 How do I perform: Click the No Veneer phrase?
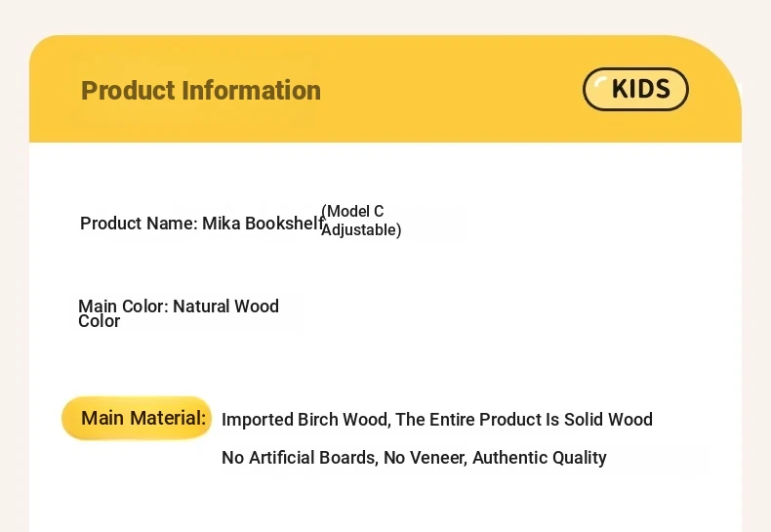425,458
